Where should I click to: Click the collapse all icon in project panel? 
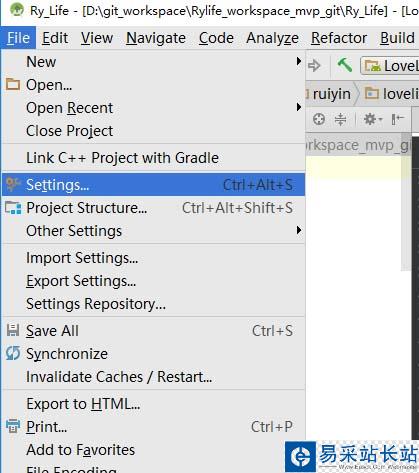(340, 119)
